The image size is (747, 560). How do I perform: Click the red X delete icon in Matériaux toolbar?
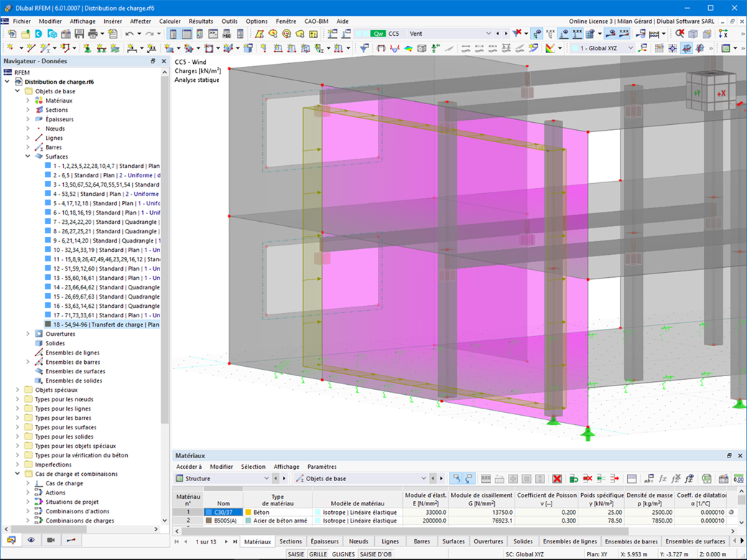557,479
